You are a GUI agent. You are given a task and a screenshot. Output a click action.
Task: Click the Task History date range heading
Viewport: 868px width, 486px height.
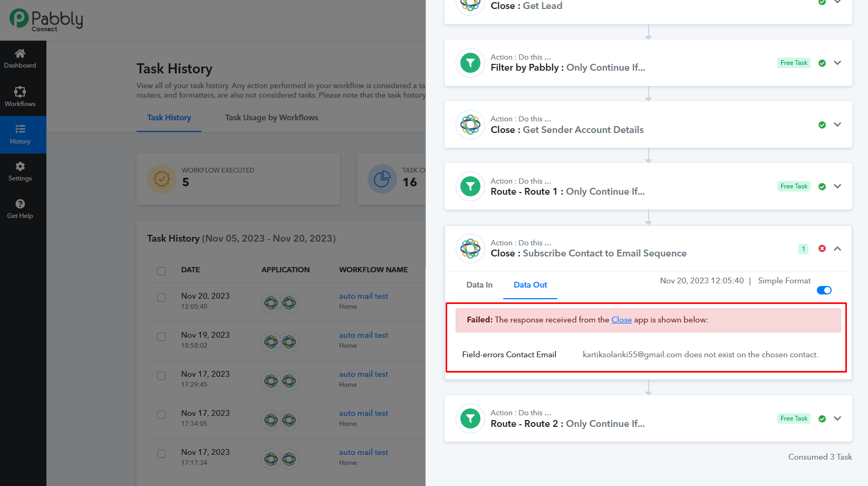(x=242, y=239)
